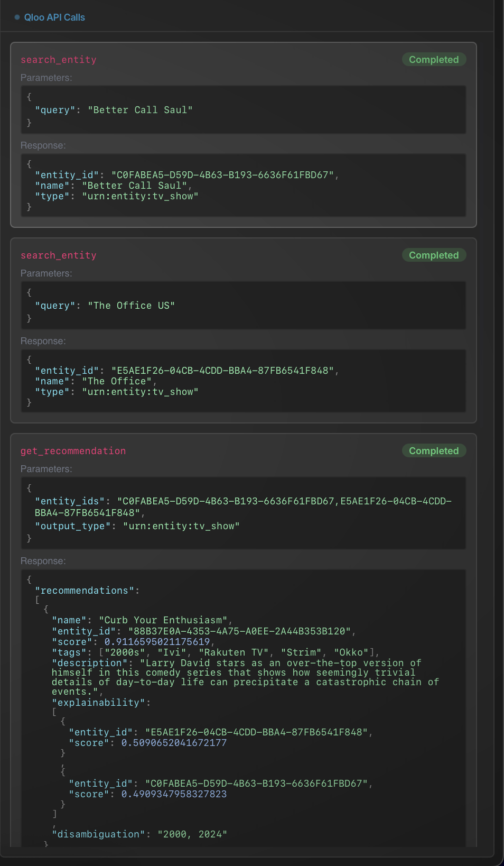504x866 pixels.
Task: Click explainability entity_id C0FABEA5 line
Action: (221, 784)
